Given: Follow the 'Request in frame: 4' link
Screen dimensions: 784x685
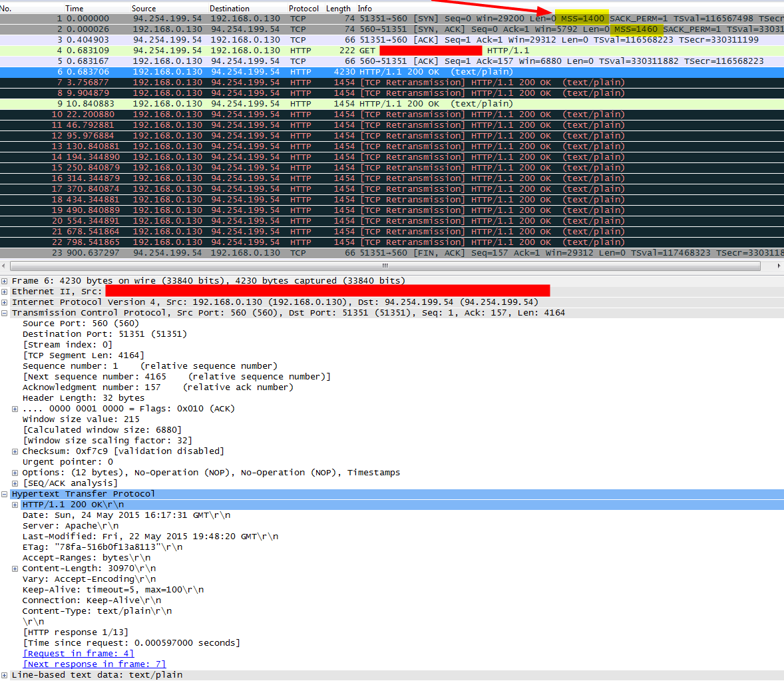Looking at the screenshot, I should tap(79, 654).
